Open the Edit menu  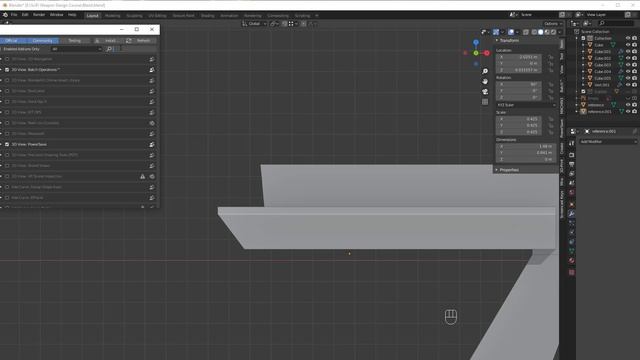[x=25, y=15]
